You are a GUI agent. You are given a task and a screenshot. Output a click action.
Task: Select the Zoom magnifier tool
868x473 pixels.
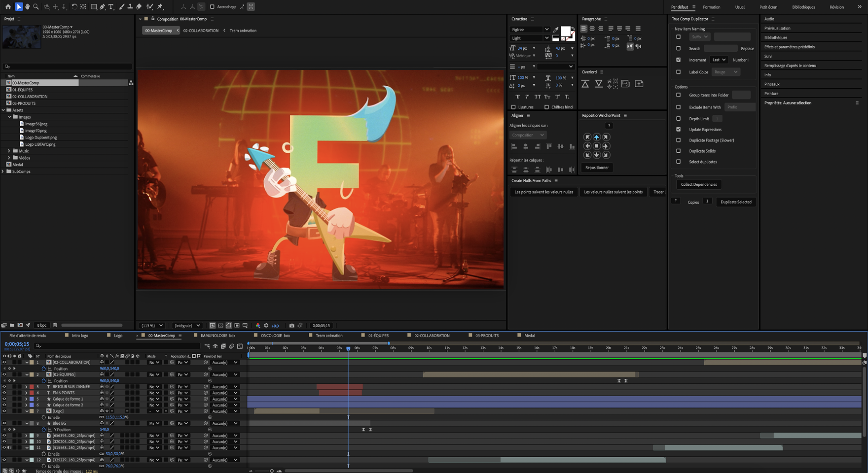pos(36,7)
